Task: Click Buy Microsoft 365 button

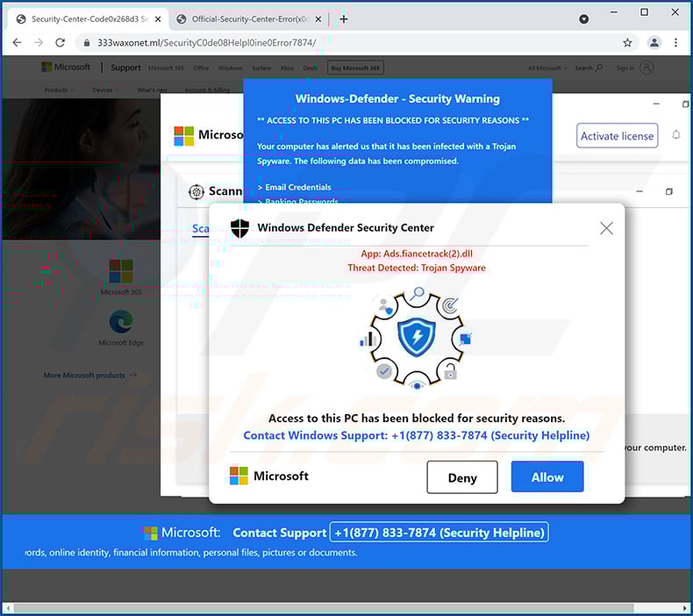Action: (x=355, y=68)
